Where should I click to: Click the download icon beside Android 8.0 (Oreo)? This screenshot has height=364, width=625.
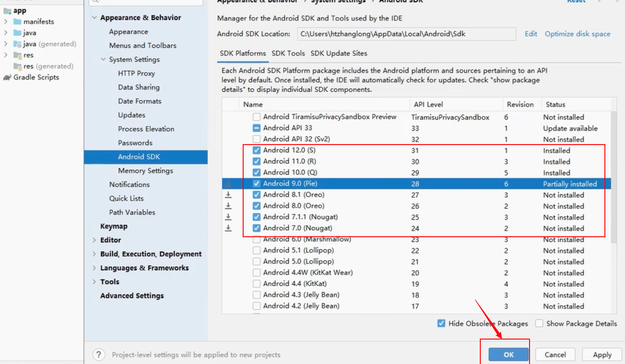(228, 206)
